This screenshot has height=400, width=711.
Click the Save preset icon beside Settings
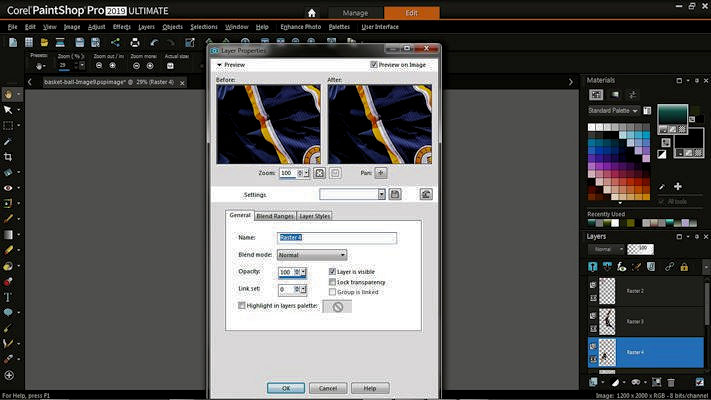[x=395, y=194]
